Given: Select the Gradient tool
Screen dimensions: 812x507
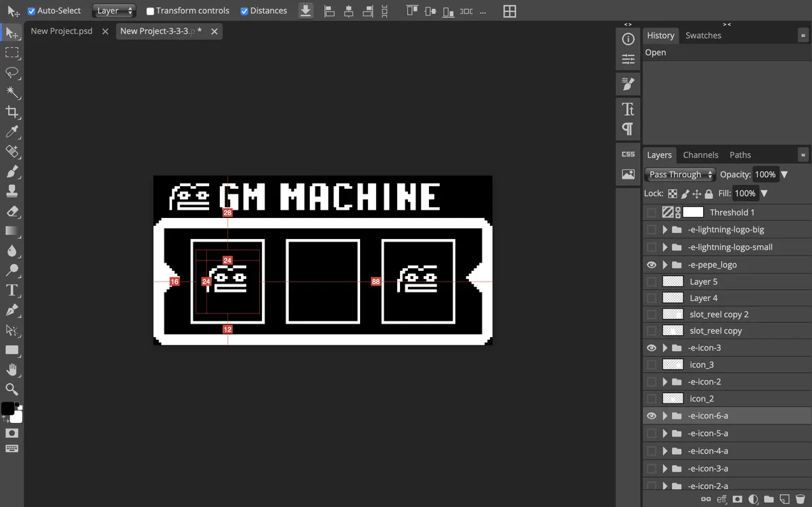Looking at the screenshot, I should pos(12,231).
